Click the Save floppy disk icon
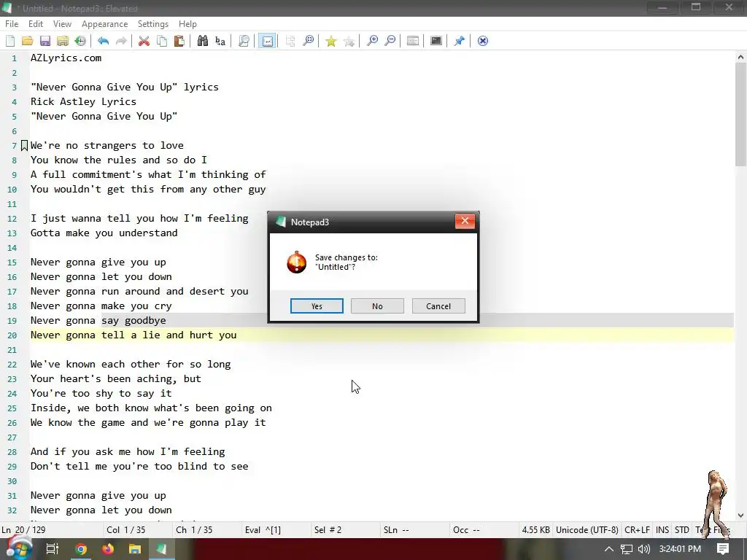The height and width of the screenshot is (560, 747). click(44, 41)
